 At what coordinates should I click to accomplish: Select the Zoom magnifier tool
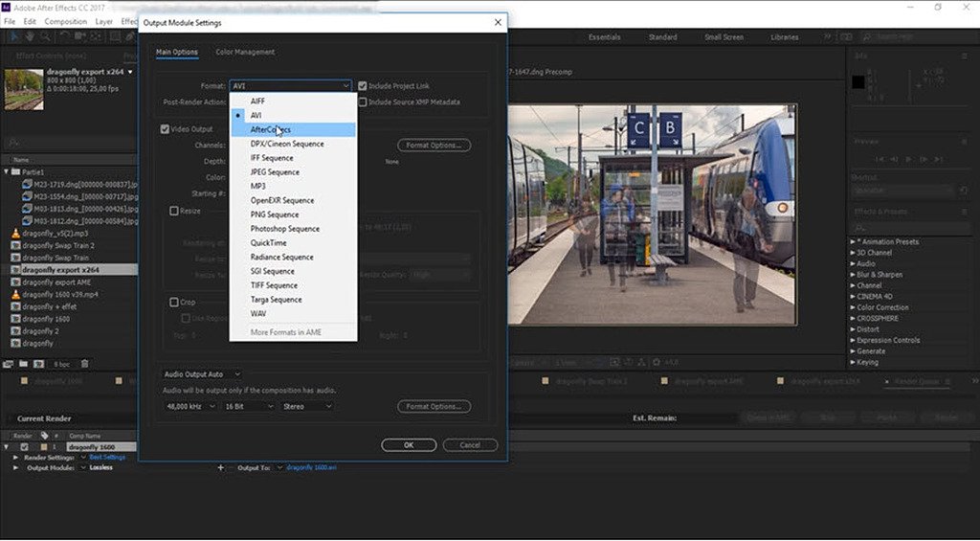45,37
